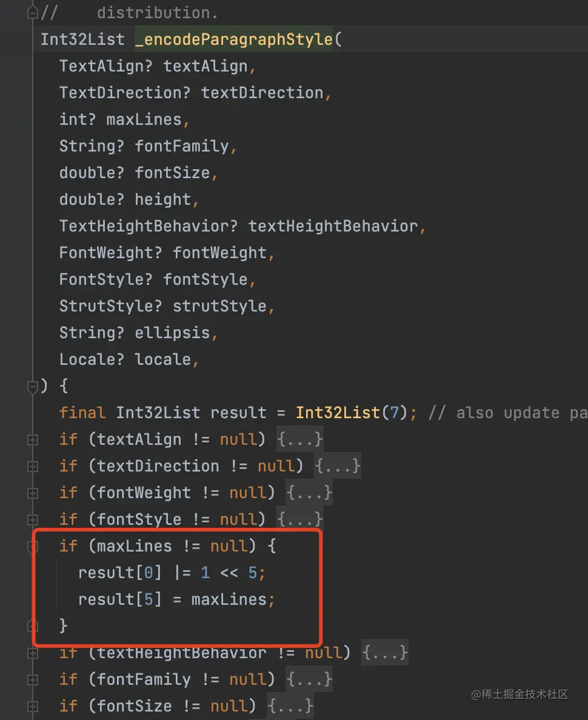The width and height of the screenshot is (588, 720).
Task: Click the TextHeightBehavior? parameter type
Action: 149,226
